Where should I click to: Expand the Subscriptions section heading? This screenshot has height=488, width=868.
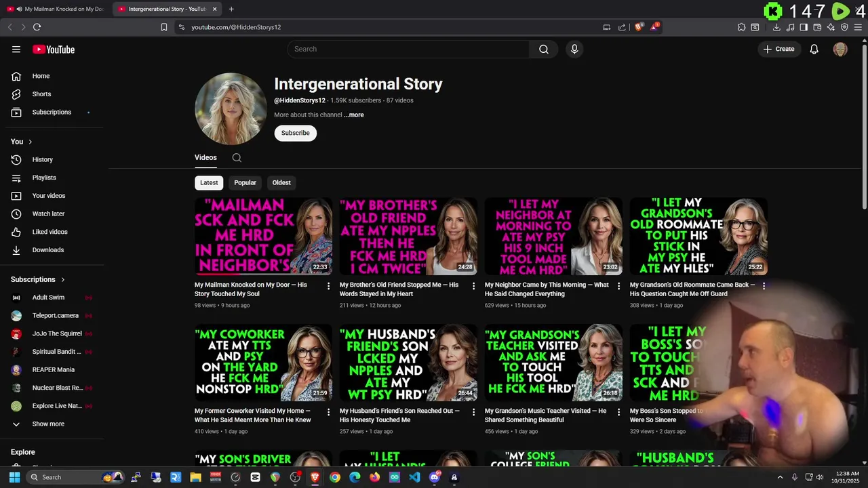point(38,279)
